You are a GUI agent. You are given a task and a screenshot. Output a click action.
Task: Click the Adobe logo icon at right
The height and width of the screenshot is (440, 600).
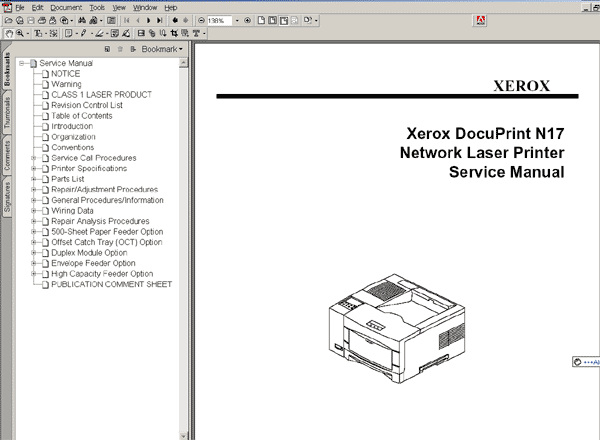click(x=481, y=20)
